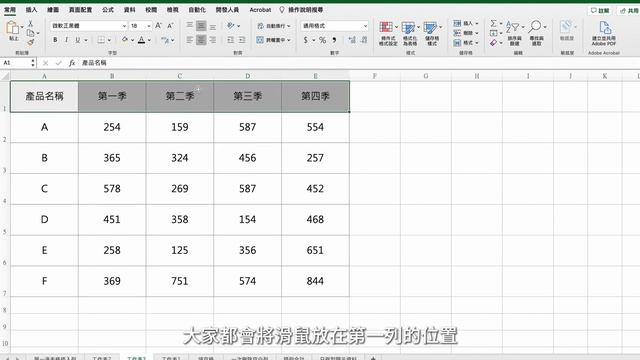Click the Wrap Text (自動換行) button
This screenshot has width=640, height=360.
274,26
